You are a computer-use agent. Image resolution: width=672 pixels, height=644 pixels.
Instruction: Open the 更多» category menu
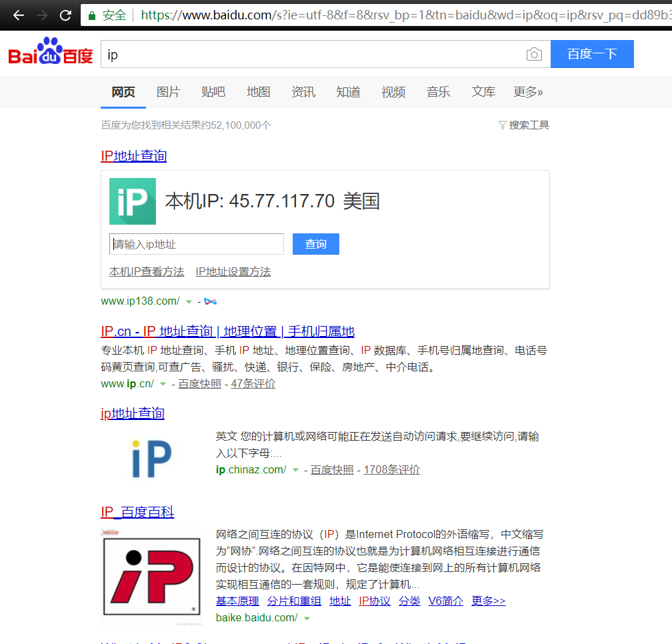528,92
